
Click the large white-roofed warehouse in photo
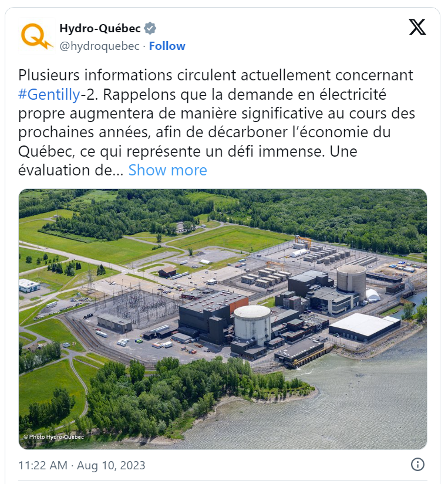click(x=365, y=327)
